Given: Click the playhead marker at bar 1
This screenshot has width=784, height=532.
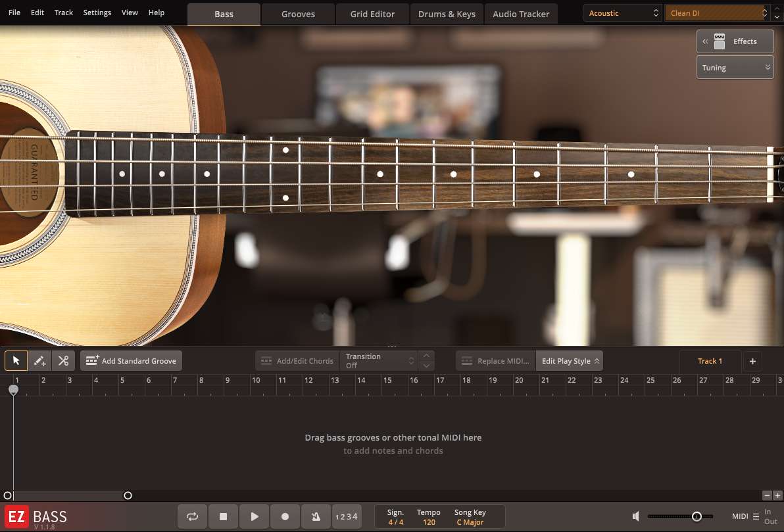Looking at the screenshot, I should coord(14,389).
